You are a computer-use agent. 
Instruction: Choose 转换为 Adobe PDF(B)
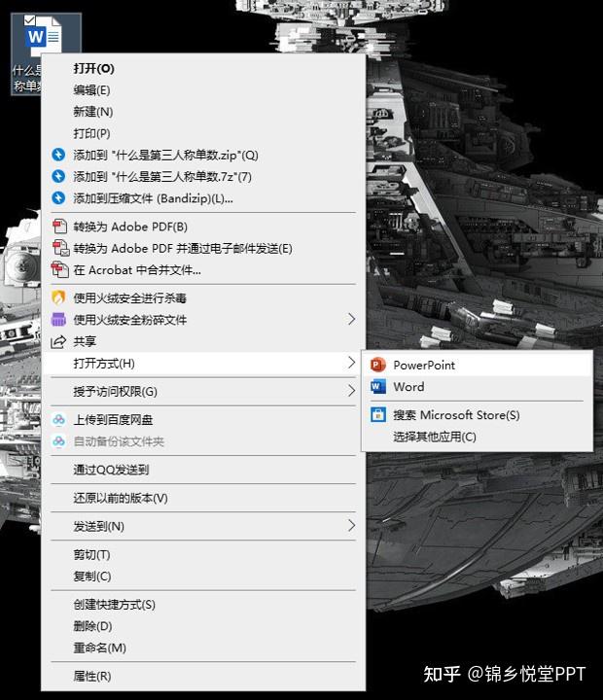(x=203, y=227)
